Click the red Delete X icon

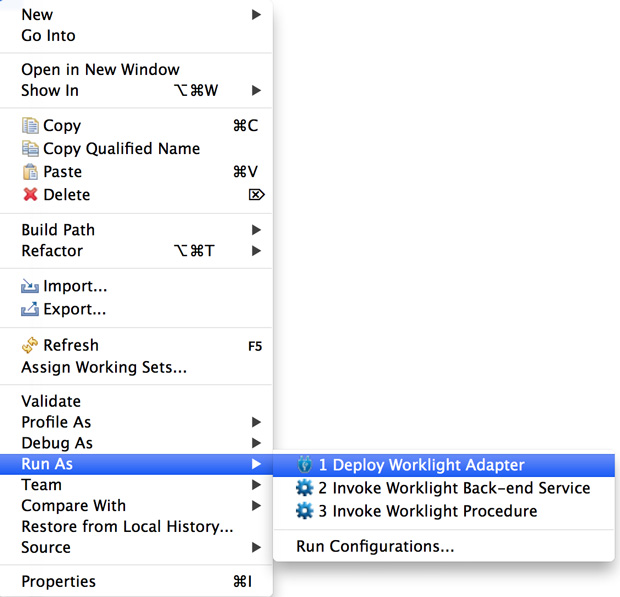[x=30, y=195]
